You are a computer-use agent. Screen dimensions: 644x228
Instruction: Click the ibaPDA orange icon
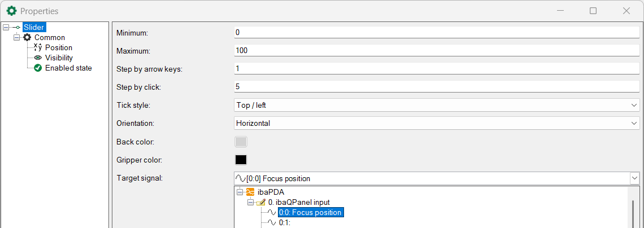[250, 191]
